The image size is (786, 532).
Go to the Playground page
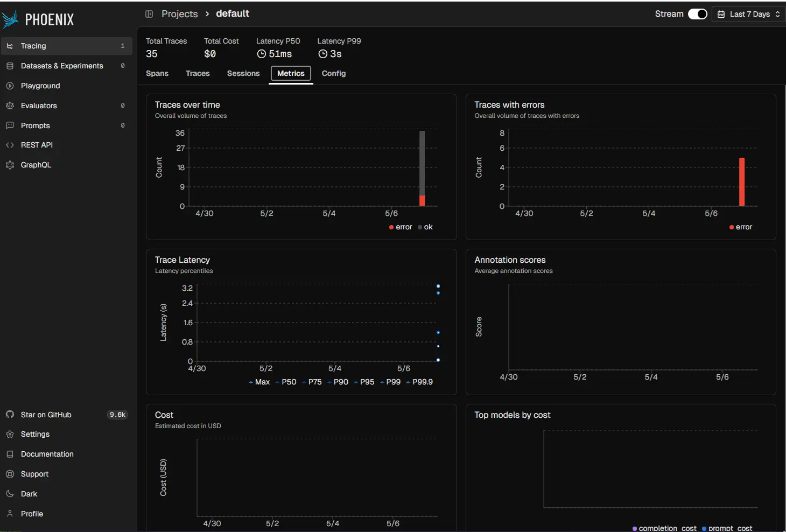(x=66, y=86)
